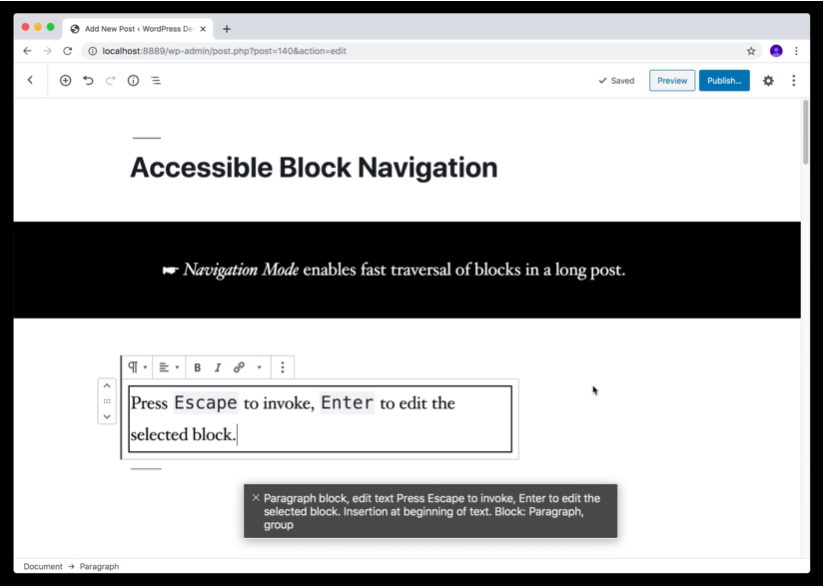The width and height of the screenshot is (824, 586).
Task: Move the paragraph block down
Action: pos(107,415)
